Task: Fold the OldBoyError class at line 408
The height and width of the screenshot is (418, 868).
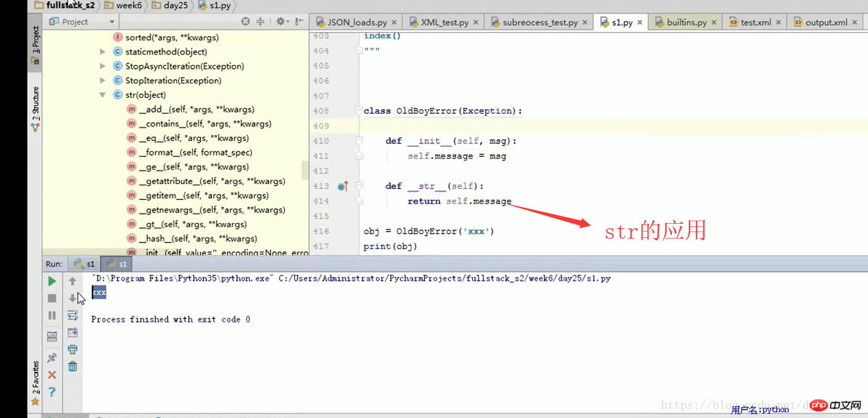Action: [x=359, y=111]
